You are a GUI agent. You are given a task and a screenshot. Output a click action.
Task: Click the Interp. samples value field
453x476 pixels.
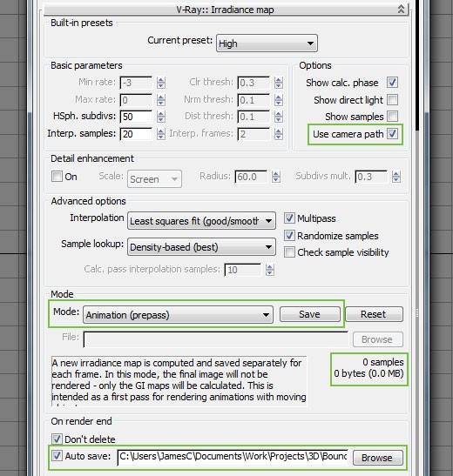click(x=136, y=134)
